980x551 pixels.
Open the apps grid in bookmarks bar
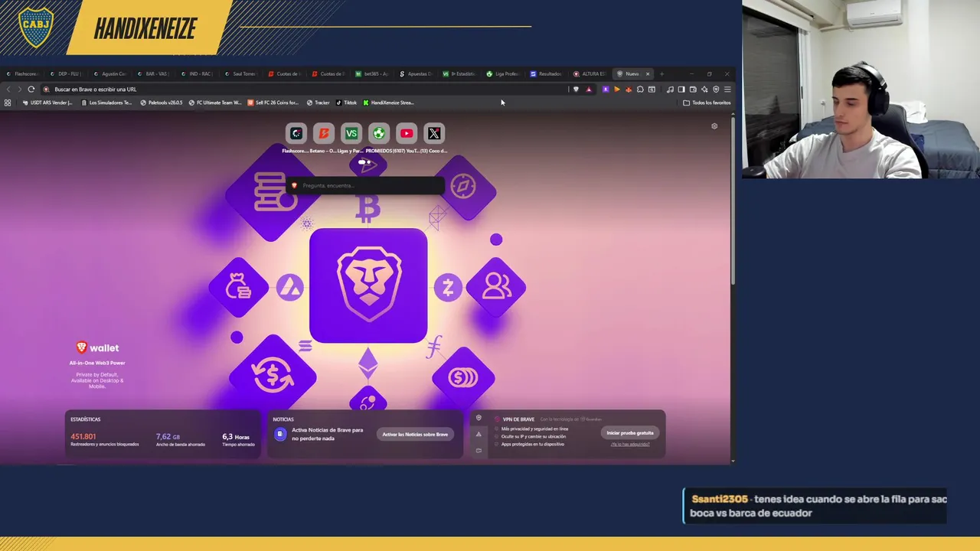pos(8,103)
